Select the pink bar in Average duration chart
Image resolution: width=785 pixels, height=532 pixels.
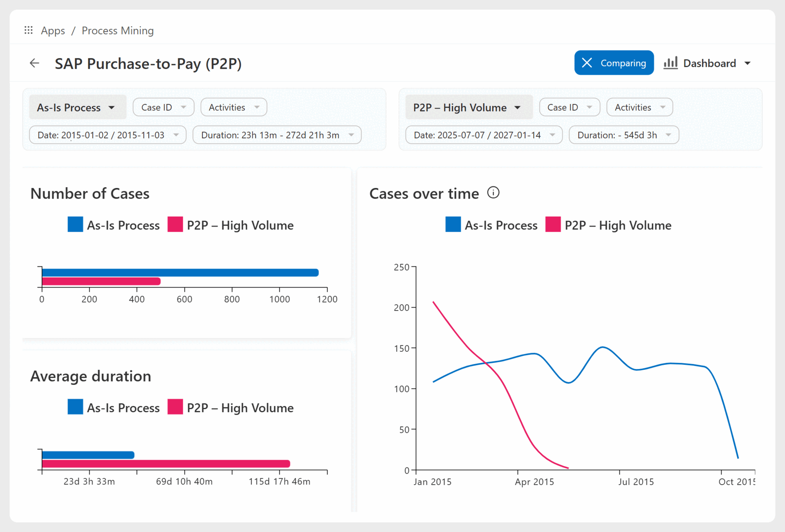166,464
